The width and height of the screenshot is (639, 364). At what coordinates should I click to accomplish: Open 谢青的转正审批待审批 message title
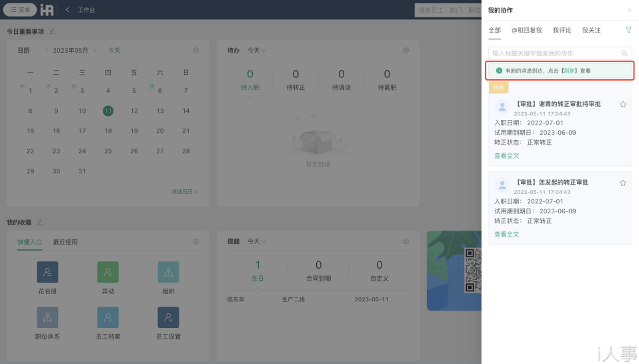(x=558, y=104)
